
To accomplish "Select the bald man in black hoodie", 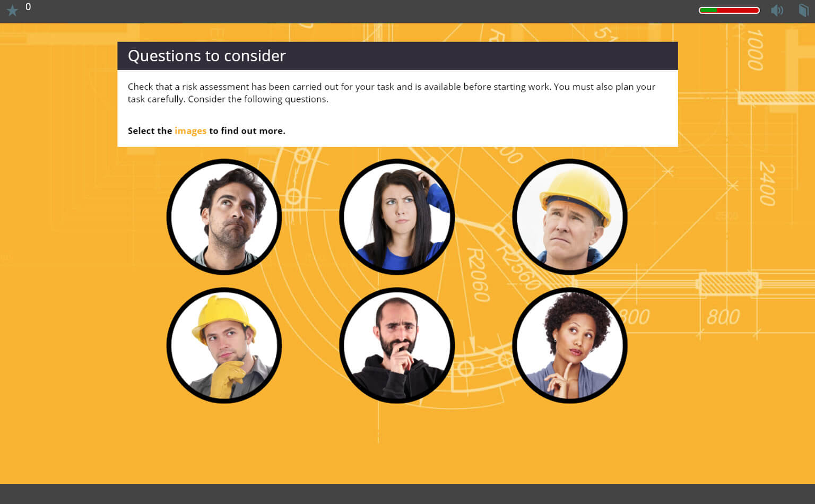I will click(x=397, y=345).
